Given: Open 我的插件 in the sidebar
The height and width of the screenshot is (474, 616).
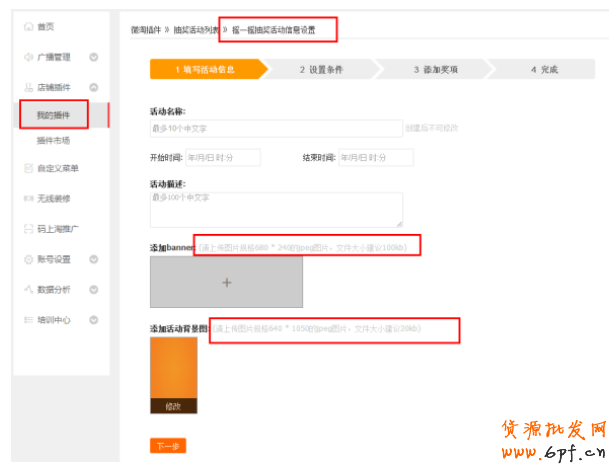Looking at the screenshot, I should 54,115.
